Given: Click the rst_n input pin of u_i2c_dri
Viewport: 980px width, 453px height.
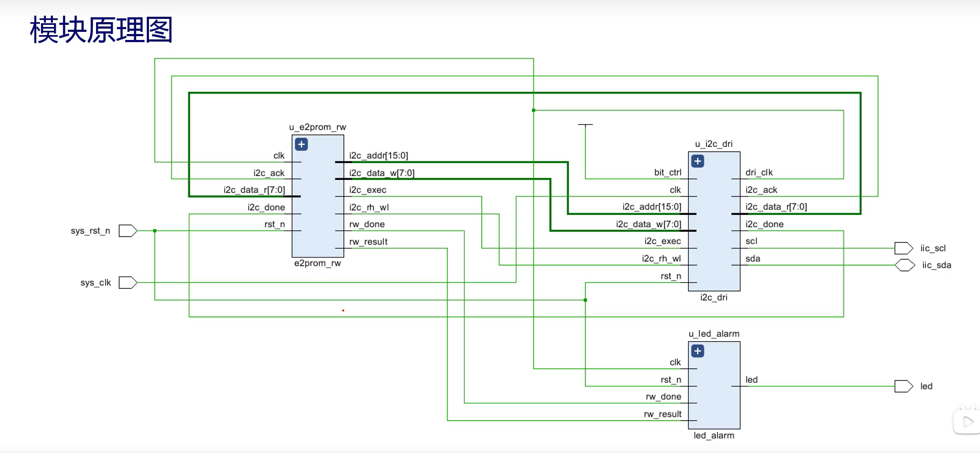Looking at the screenshot, I should (671, 276).
